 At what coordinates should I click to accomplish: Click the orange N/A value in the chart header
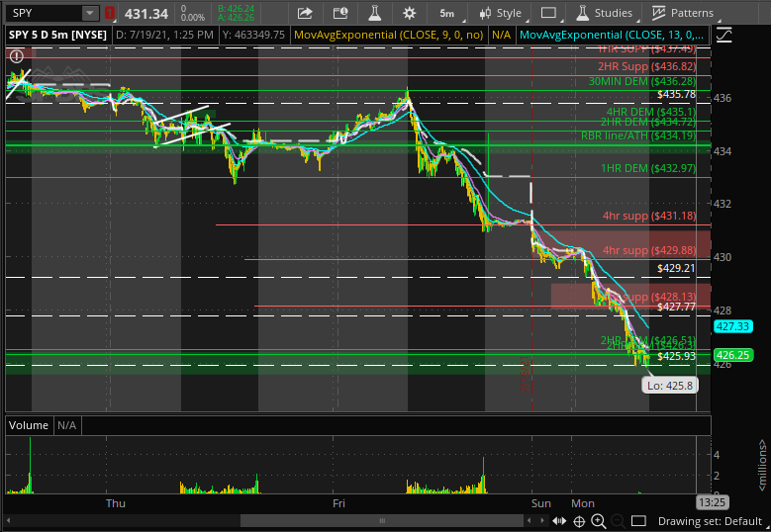pos(501,35)
